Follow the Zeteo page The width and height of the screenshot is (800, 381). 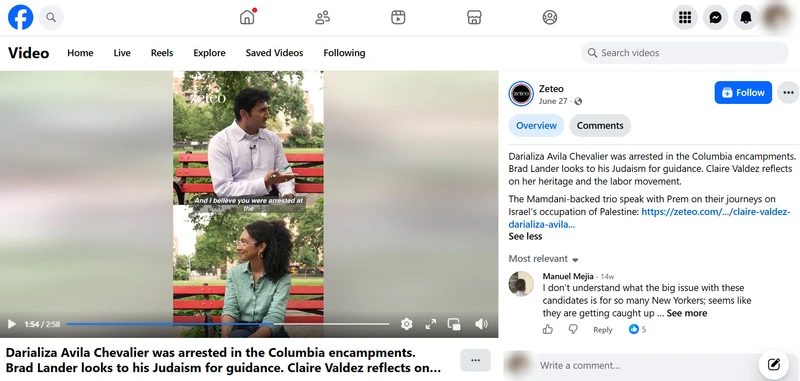(743, 92)
